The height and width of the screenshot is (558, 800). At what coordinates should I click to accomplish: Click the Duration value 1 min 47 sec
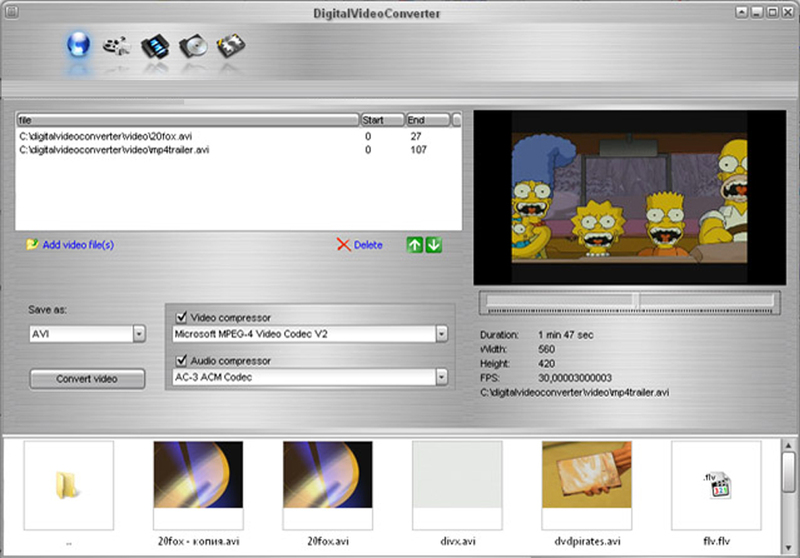point(565,335)
